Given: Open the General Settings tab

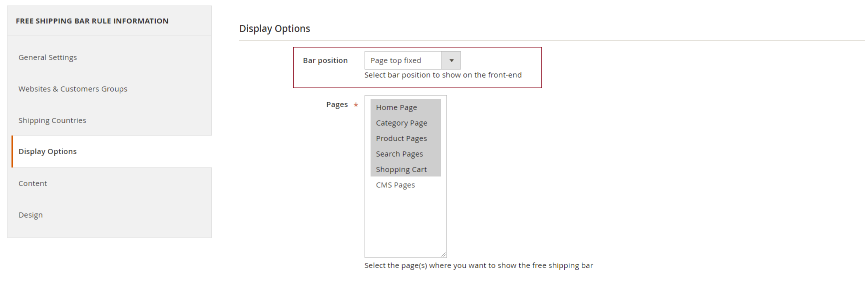Looking at the screenshot, I should click(x=47, y=57).
